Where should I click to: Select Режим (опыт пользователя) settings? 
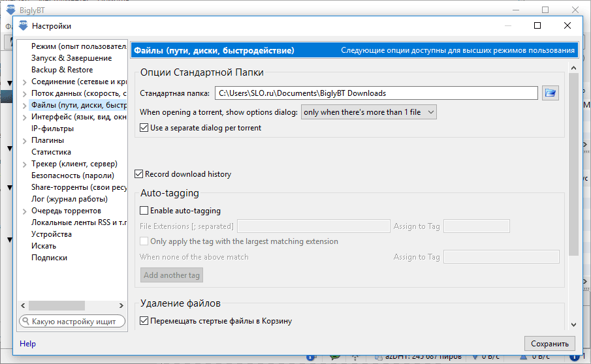click(x=79, y=46)
